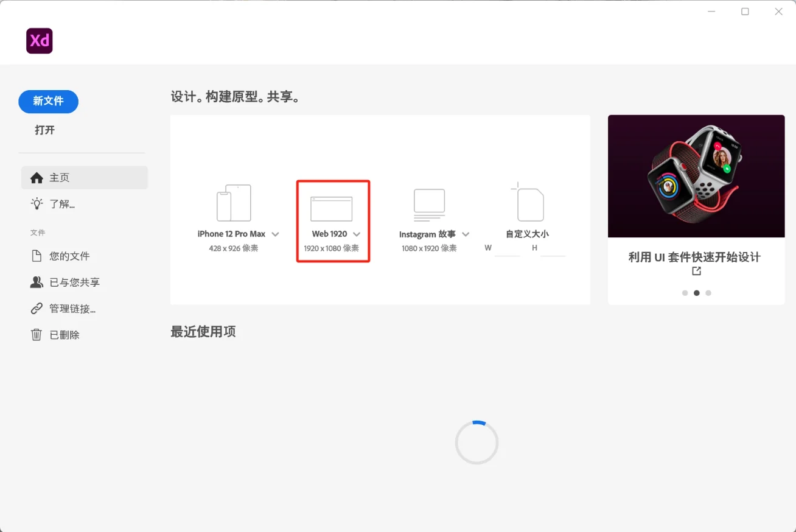
Task: Click the people icon beside 已与您共享
Action: [x=37, y=282]
